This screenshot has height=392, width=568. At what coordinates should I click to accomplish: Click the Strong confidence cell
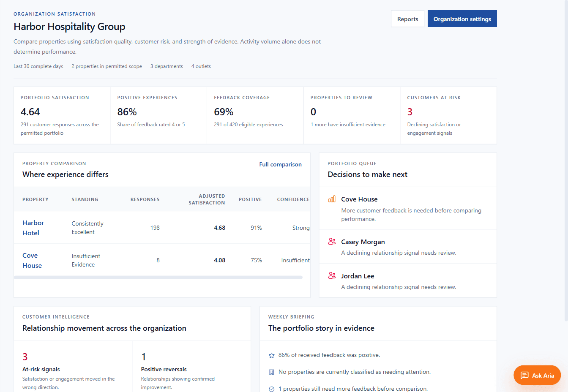coord(301,228)
